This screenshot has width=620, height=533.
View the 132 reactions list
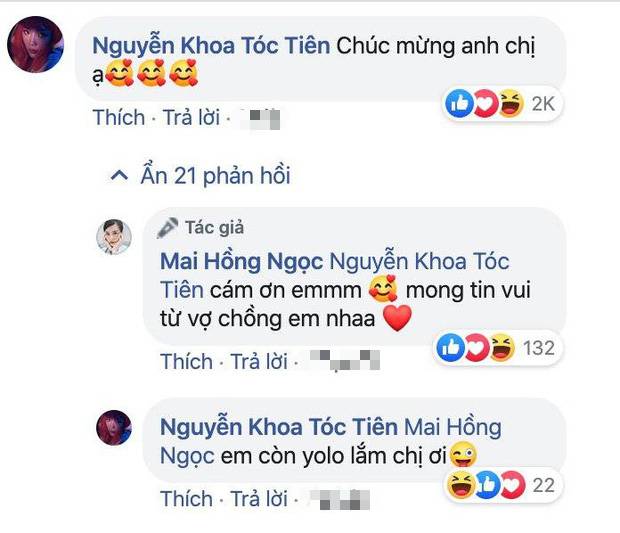tap(536, 348)
